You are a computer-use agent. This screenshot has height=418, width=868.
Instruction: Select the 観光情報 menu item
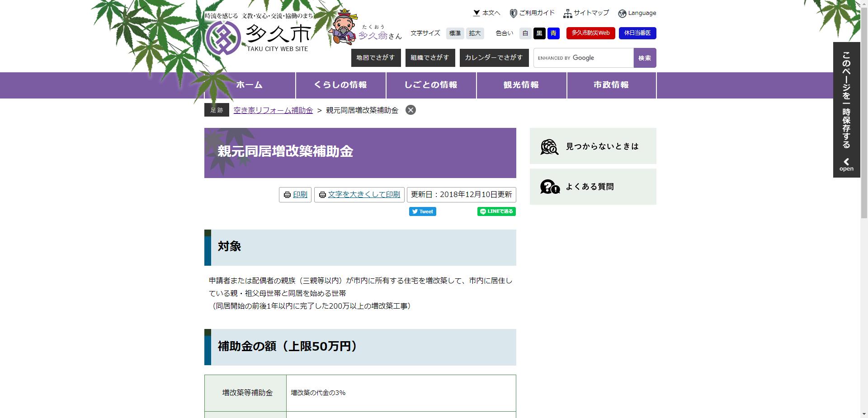[521, 85]
